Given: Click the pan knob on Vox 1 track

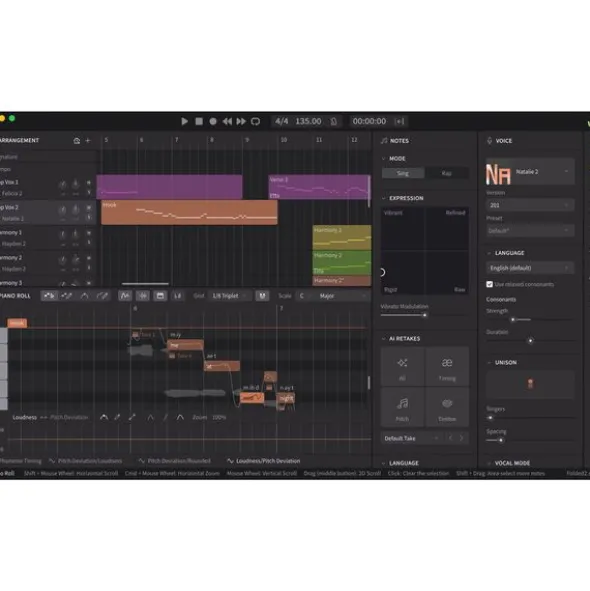Looking at the screenshot, I should 75,184.
